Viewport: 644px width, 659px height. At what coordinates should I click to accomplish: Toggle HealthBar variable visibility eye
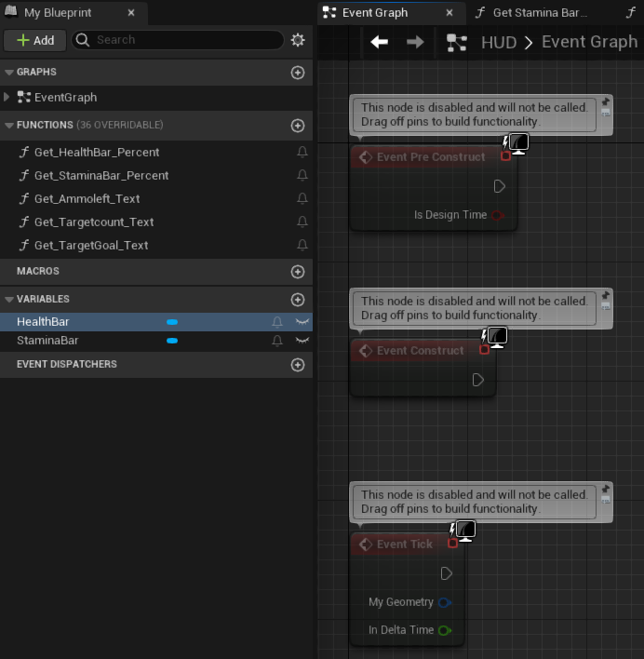point(302,322)
